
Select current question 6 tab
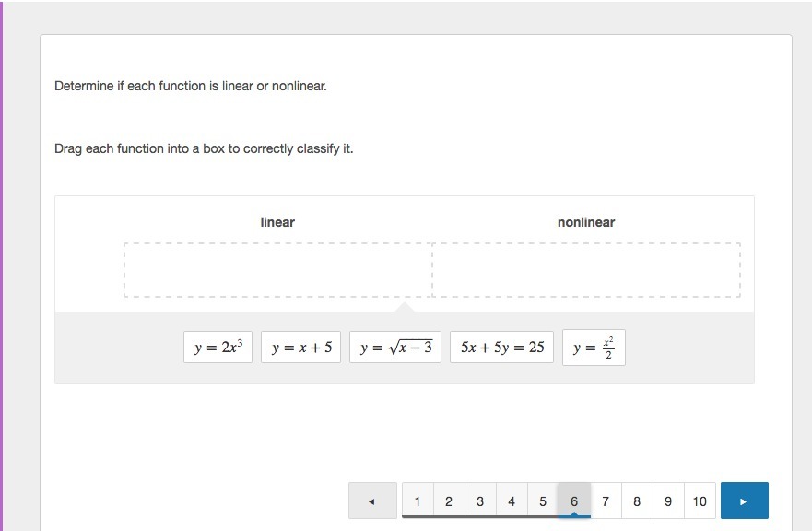574,501
